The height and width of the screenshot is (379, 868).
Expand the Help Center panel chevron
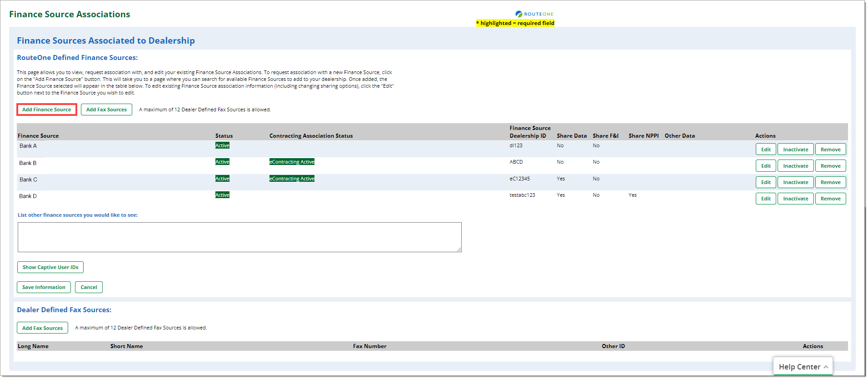pyautogui.click(x=826, y=367)
